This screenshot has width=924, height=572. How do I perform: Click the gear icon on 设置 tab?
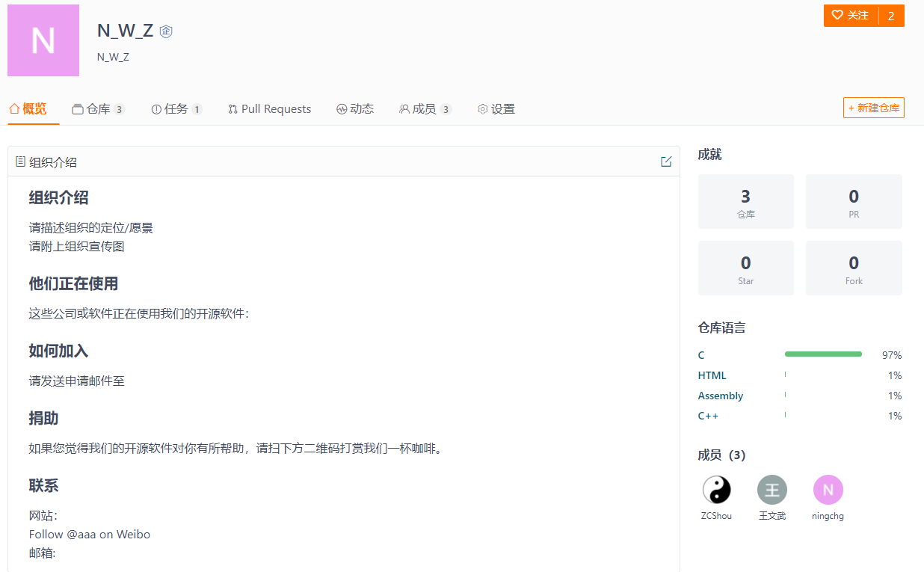tap(482, 108)
